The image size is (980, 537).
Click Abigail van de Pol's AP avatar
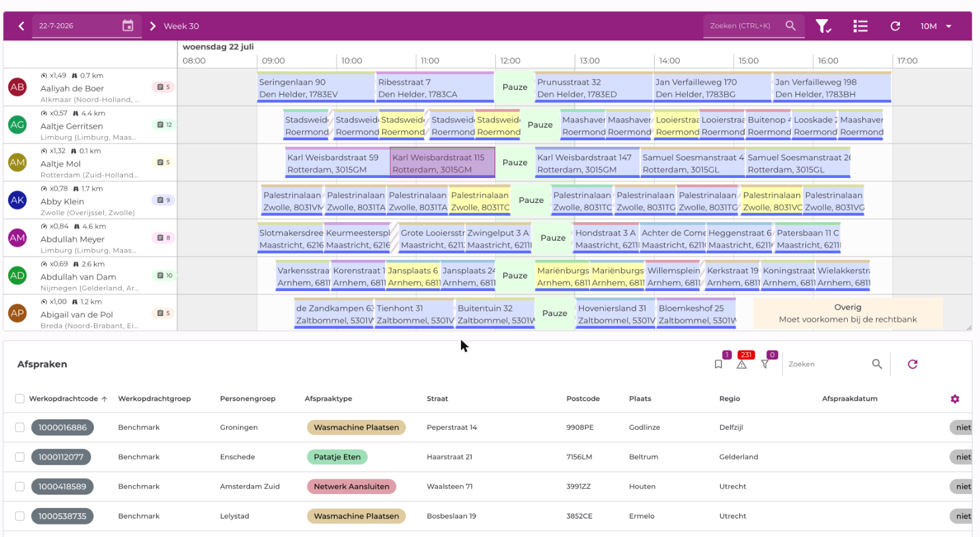click(18, 313)
